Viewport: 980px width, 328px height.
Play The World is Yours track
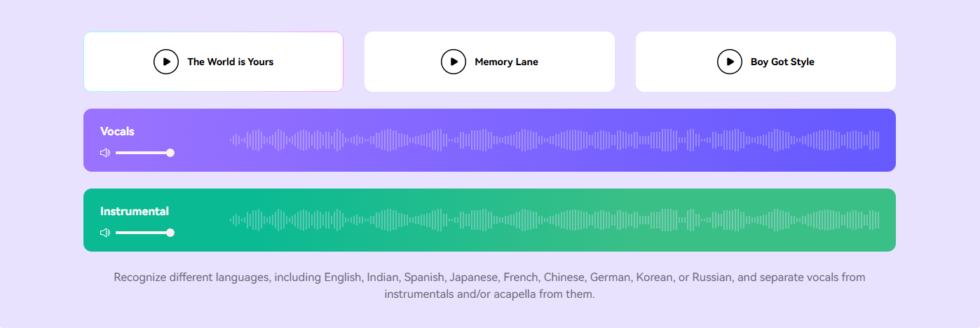pos(166,62)
